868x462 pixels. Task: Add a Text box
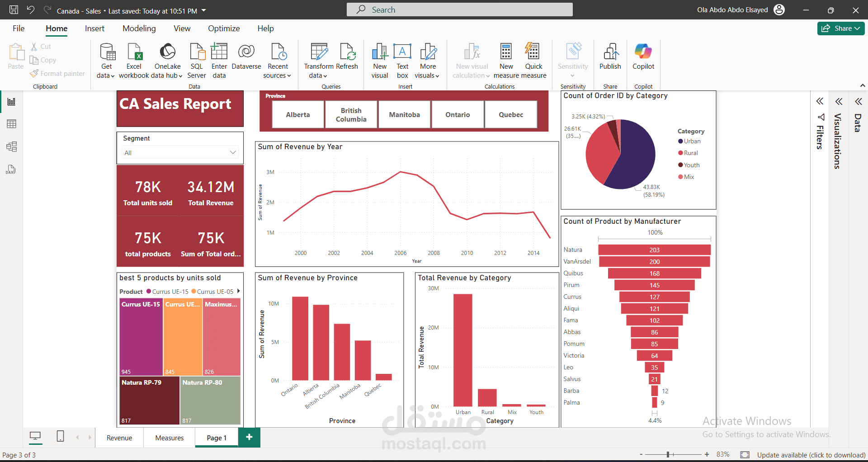point(402,61)
